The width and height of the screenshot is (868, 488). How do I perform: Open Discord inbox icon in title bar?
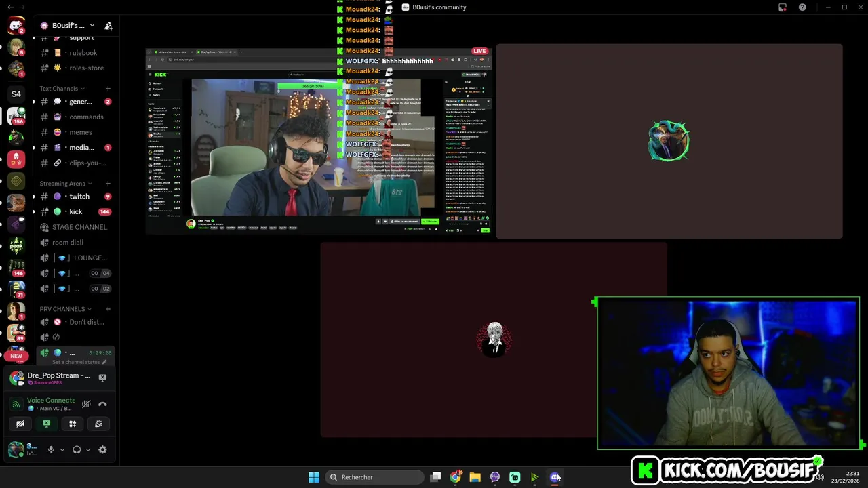tap(782, 7)
